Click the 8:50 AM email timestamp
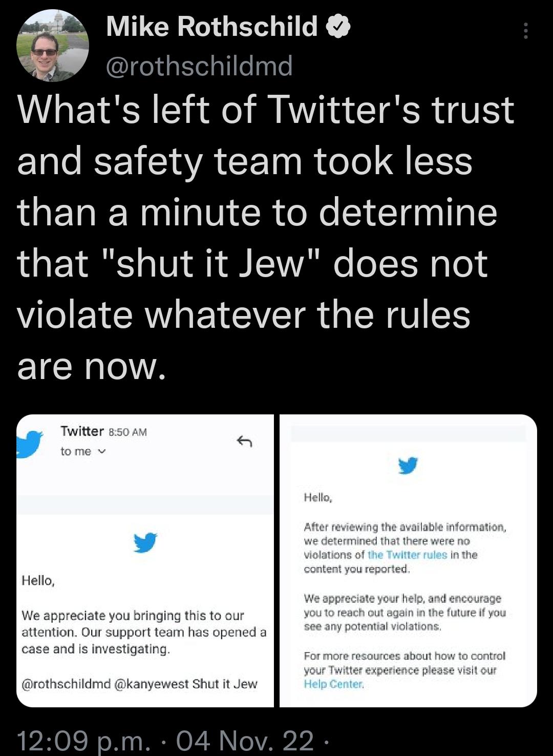This screenshot has height=756, width=553. tap(128, 431)
